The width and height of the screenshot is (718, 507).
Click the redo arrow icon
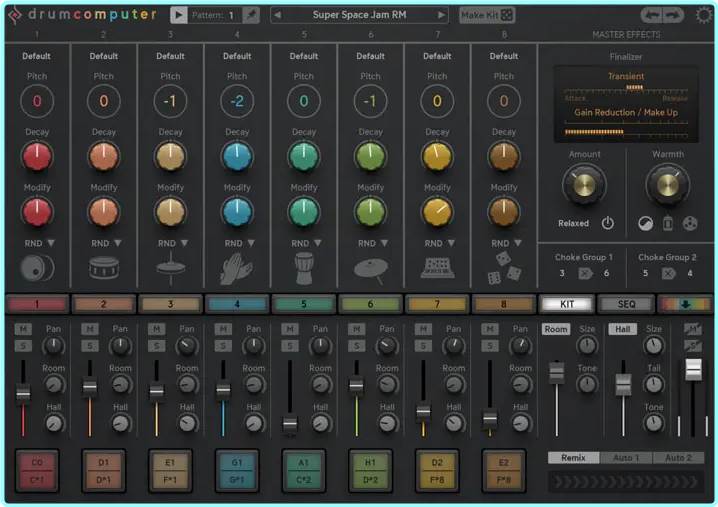pos(673,16)
